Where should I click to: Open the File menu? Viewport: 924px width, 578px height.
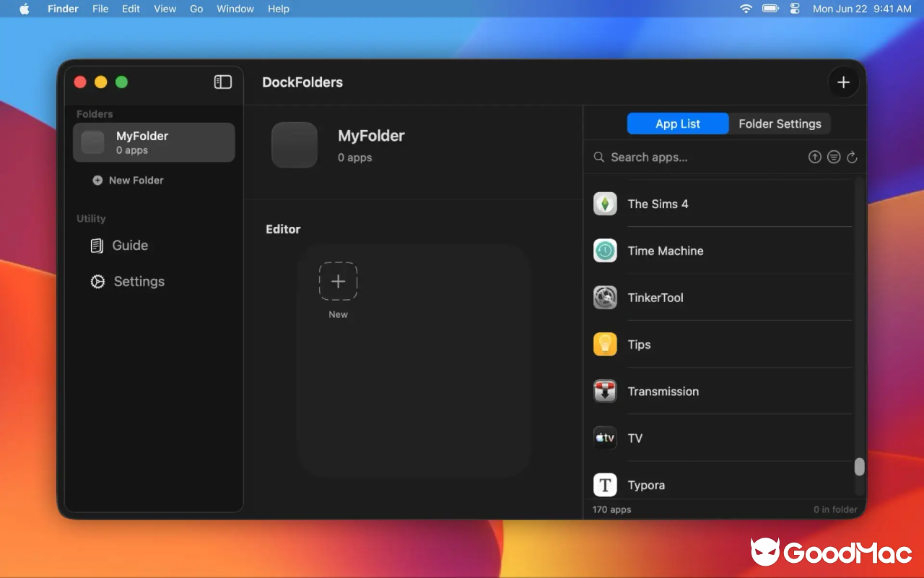(x=100, y=9)
